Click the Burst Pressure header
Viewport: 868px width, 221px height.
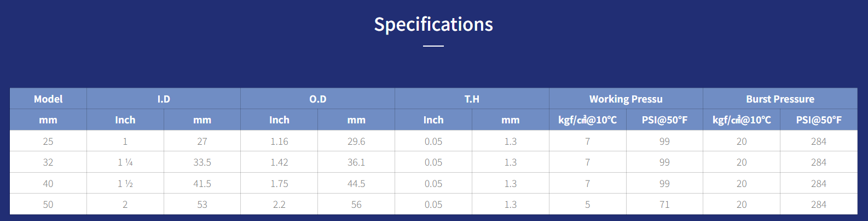[780, 99]
